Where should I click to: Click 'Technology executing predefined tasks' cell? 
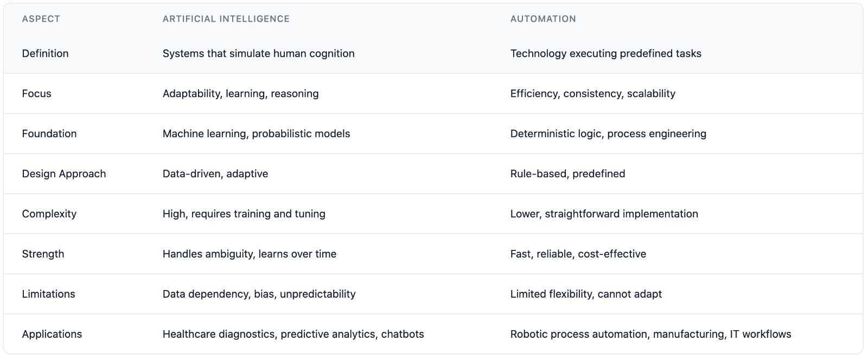tap(605, 54)
